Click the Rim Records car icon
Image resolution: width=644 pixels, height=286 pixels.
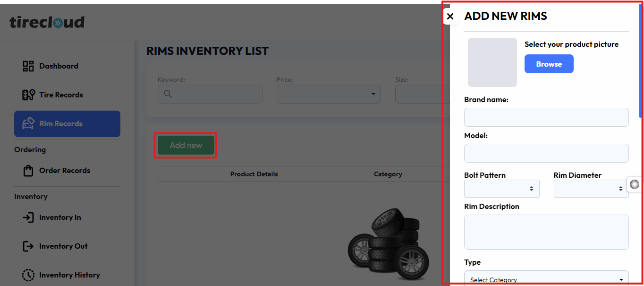point(28,124)
